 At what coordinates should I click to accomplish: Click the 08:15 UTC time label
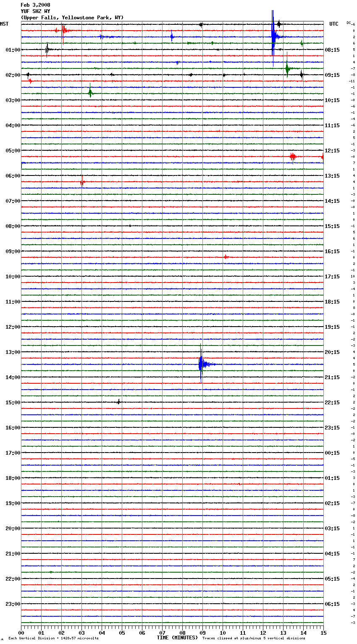tap(332, 50)
